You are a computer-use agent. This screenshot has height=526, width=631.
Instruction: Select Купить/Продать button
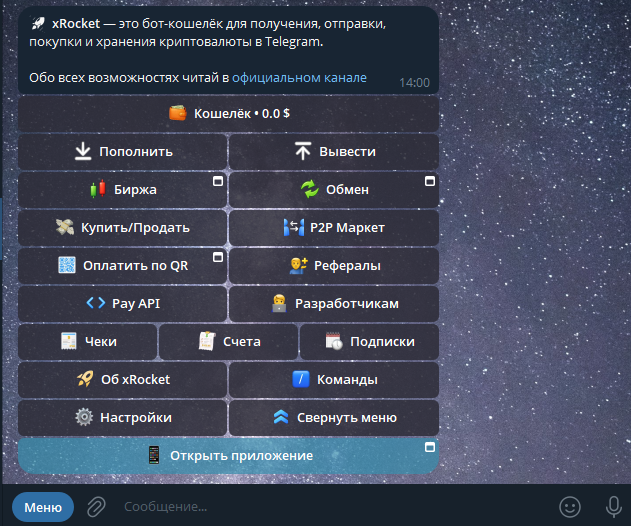123,228
